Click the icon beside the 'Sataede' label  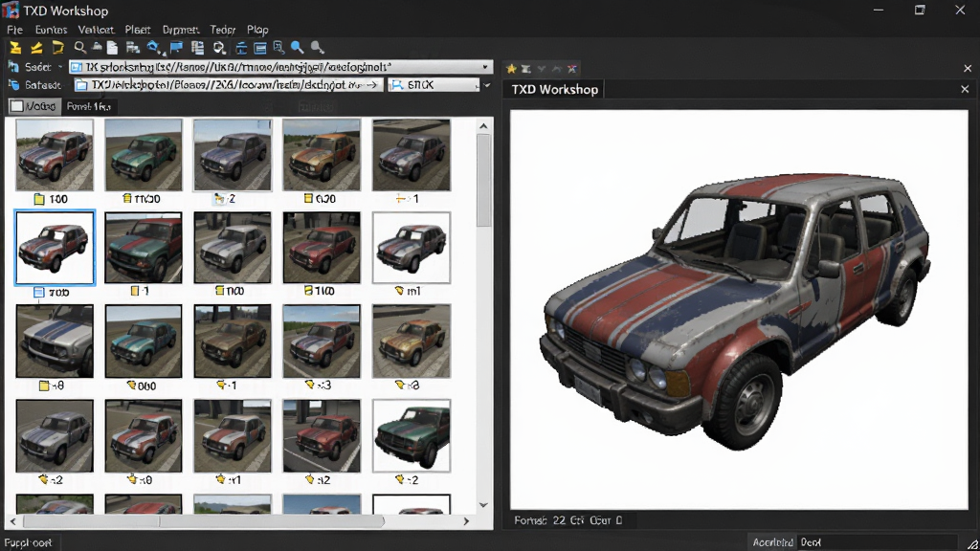pos(13,84)
